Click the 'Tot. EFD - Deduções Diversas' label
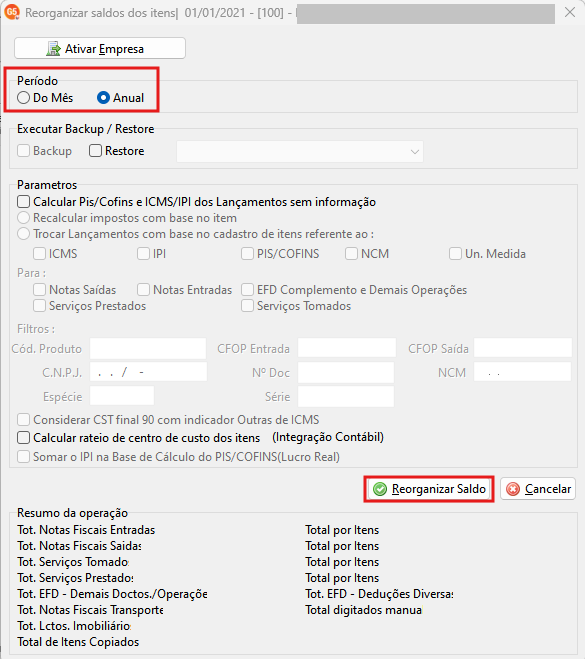Image resolution: width=585 pixels, height=659 pixels. click(379, 593)
